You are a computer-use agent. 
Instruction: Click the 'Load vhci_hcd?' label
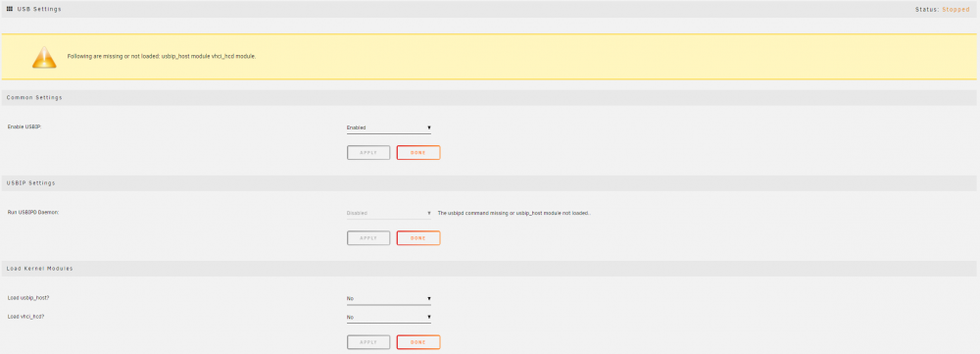pos(26,317)
